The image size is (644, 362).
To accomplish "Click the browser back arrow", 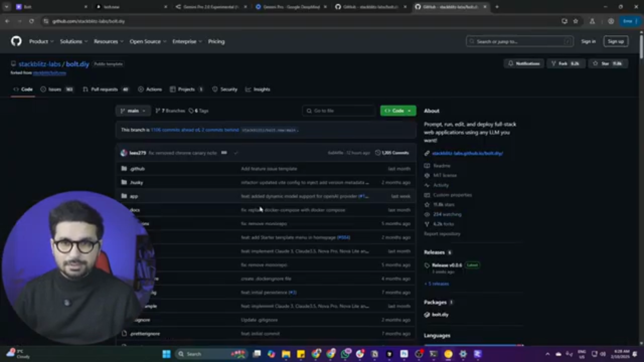I will click(x=7, y=21).
